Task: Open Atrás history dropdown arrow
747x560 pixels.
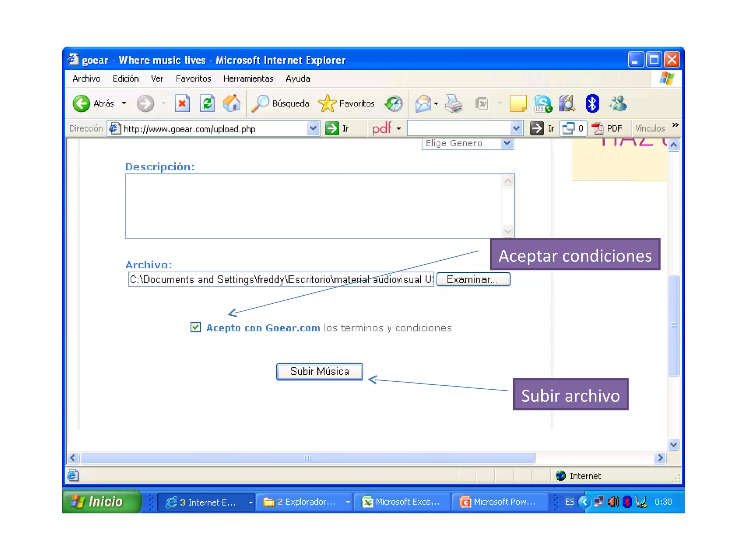Action: 124,104
